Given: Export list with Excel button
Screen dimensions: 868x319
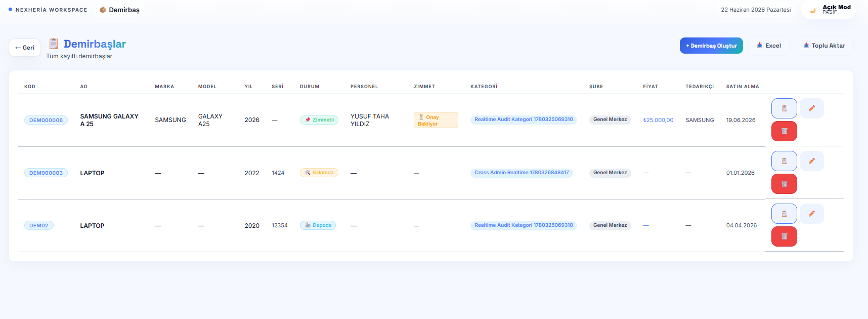Looking at the screenshot, I should 769,46.
